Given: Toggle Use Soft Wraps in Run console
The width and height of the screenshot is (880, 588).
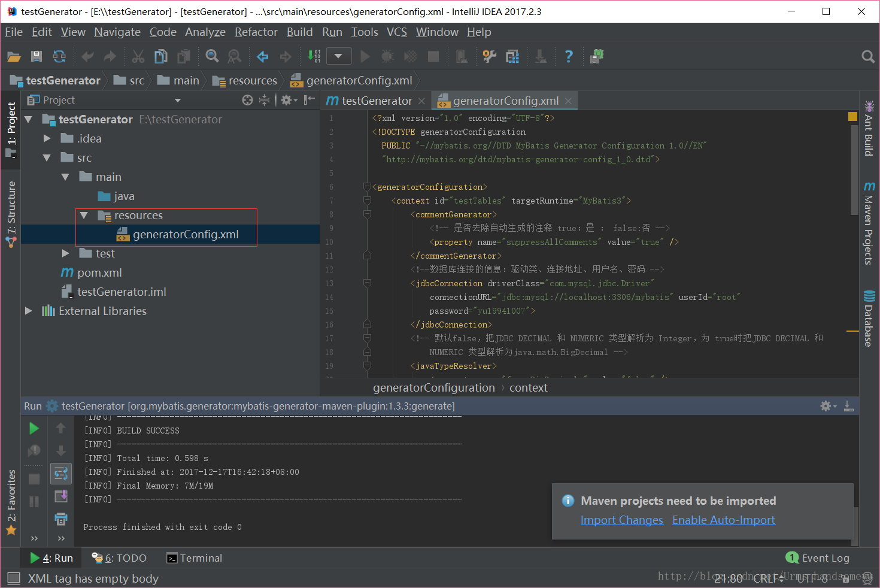Looking at the screenshot, I should 60,474.
